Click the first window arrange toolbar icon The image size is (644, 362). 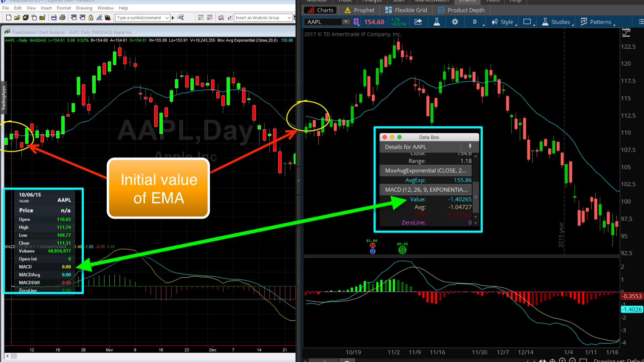click(x=74, y=18)
